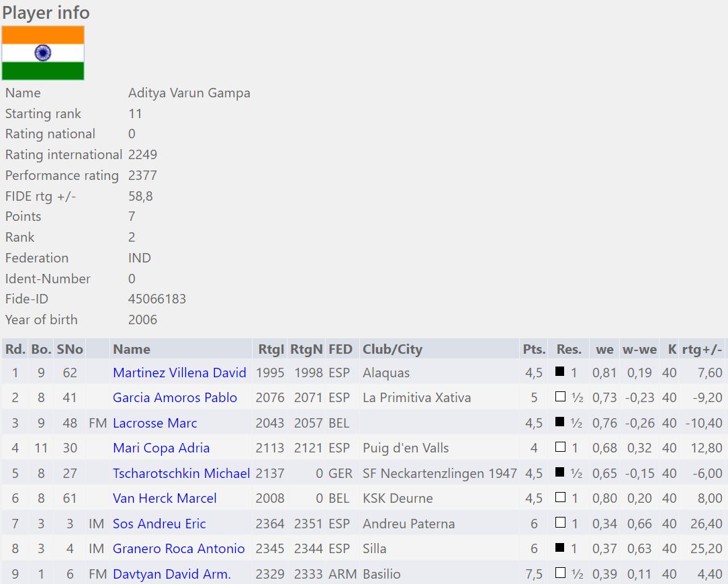Screen dimensions: 728x584
Task: Click the Fide-ID value 45066183
Action: pos(157,299)
